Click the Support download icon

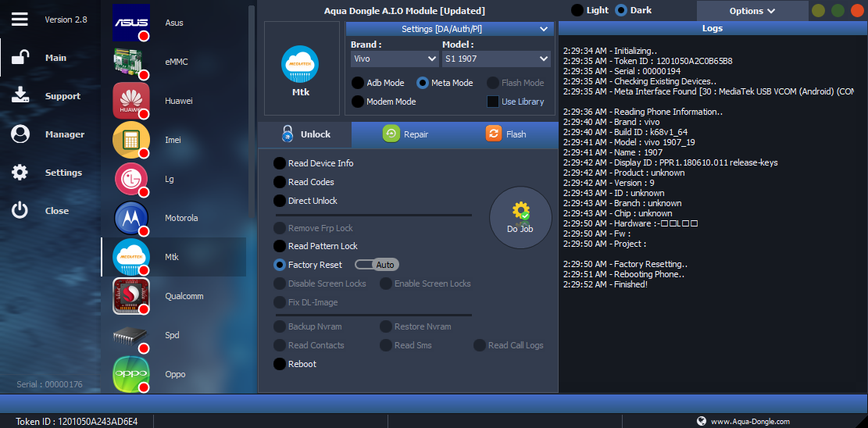[20, 96]
